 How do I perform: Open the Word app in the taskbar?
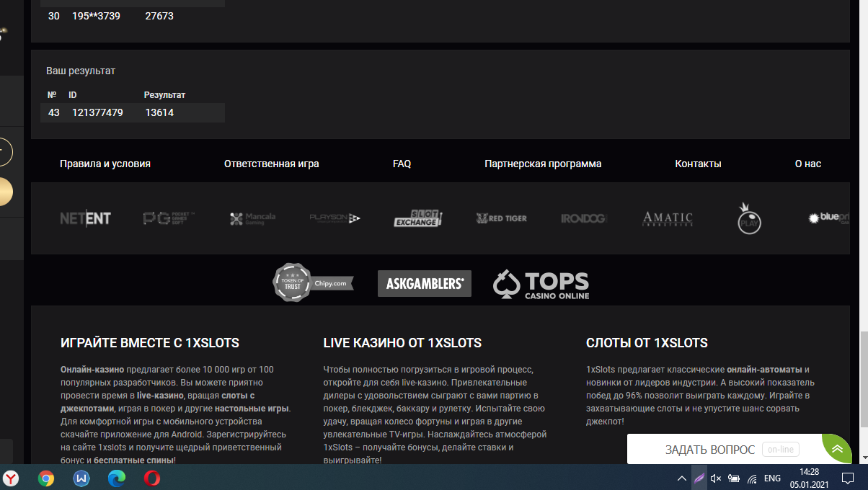point(81,478)
